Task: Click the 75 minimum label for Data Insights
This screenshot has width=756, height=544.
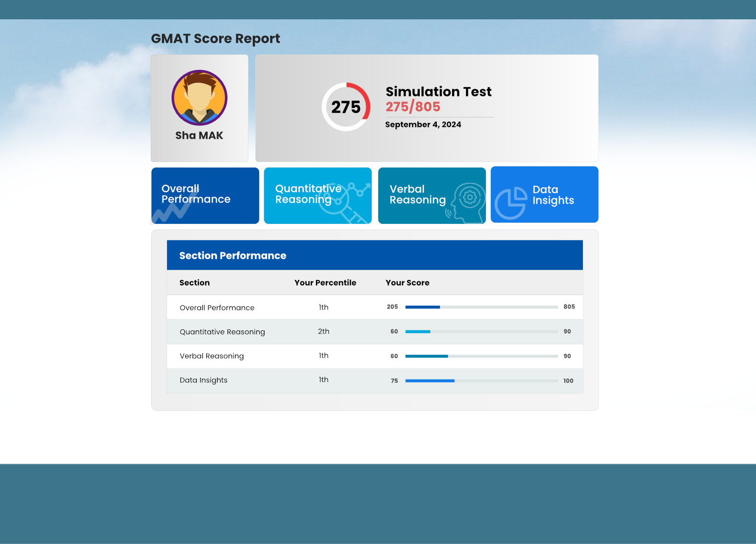Action: click(394, 381)
